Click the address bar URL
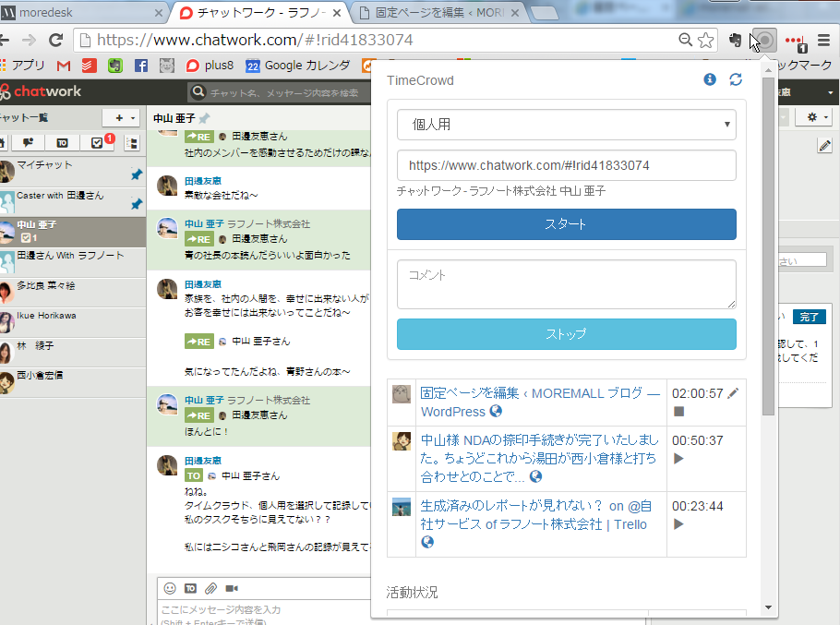 pos(255,40)
